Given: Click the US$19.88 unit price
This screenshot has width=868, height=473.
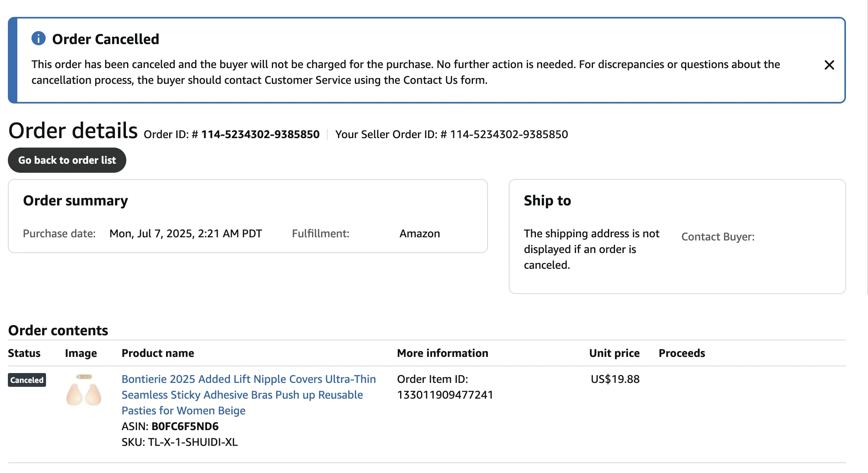Looking at the screenshot, I should pyautogui.click(x=615, y=379).
